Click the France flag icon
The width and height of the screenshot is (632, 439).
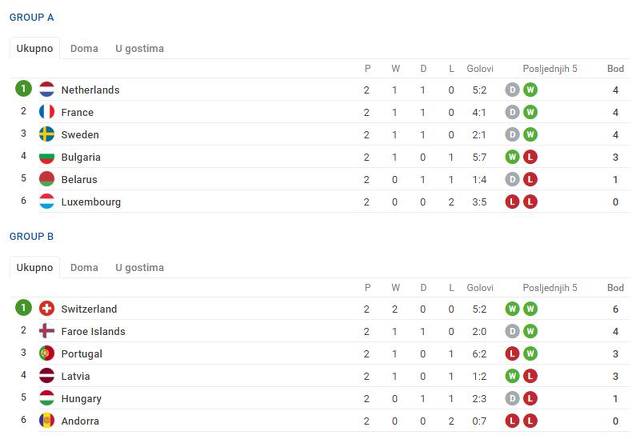tap(47, 112)
